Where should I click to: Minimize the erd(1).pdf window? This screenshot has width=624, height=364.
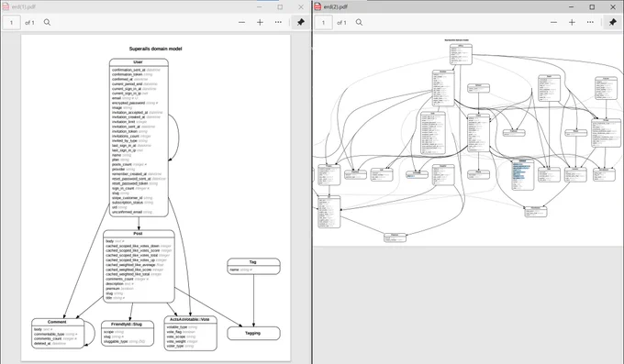[260, 6]
